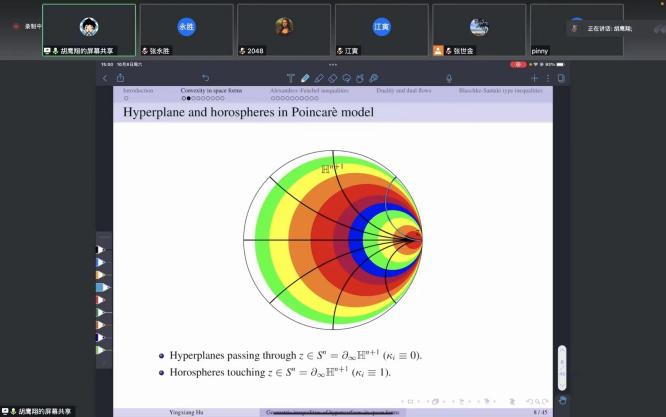Tap the share icon in top toolbar
Viewport: 666px width, 417px height.
pyautogui.click(x=121, y=78)
